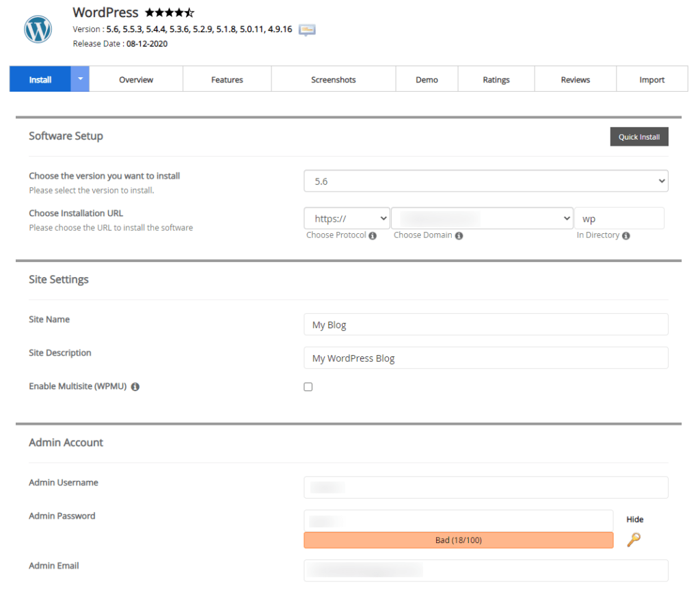700x606 pixels.
Task: Click info icon next to In Directory
Action: 626,235
